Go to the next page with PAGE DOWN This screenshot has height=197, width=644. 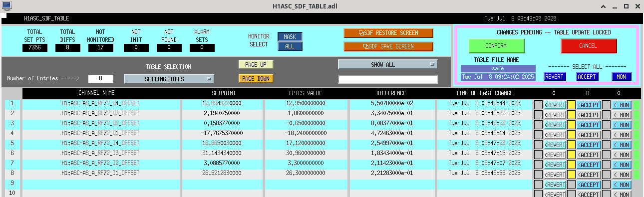point(256,78)
